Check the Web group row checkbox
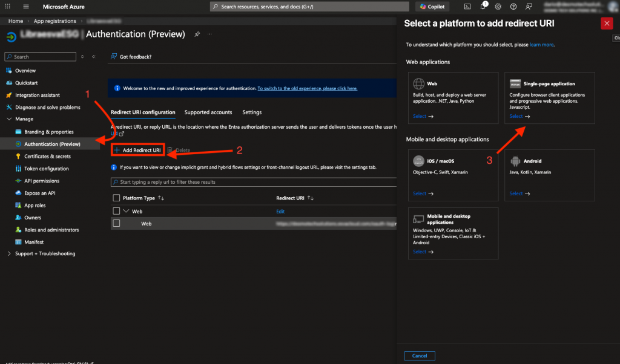The width and height of the screenshot is (620, 364). [116, 211]
